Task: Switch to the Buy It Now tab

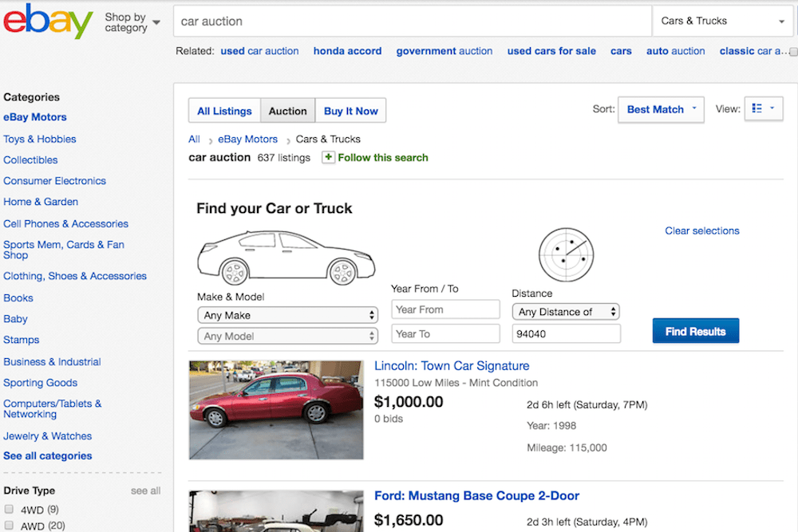Action: [350, 111]
